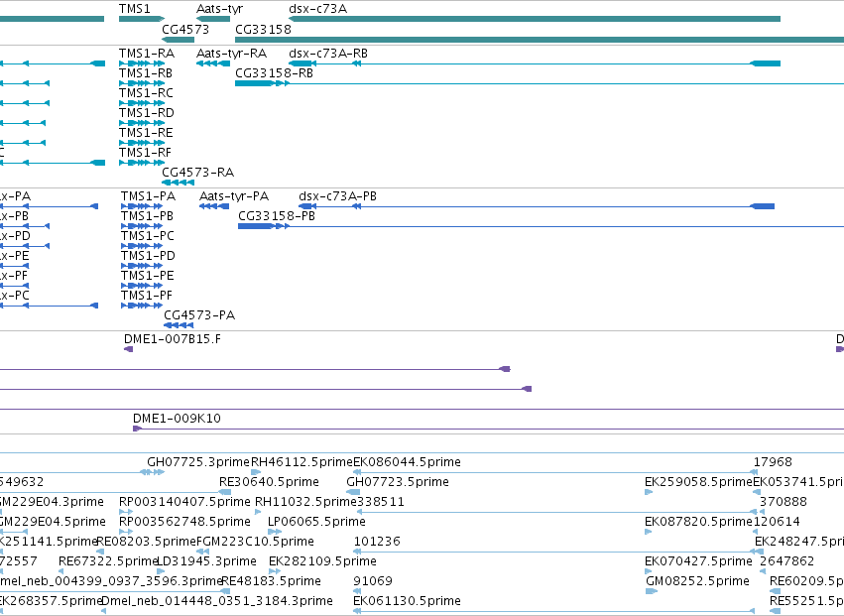Select transcript TMS1-RC

[x=146, y=93]
